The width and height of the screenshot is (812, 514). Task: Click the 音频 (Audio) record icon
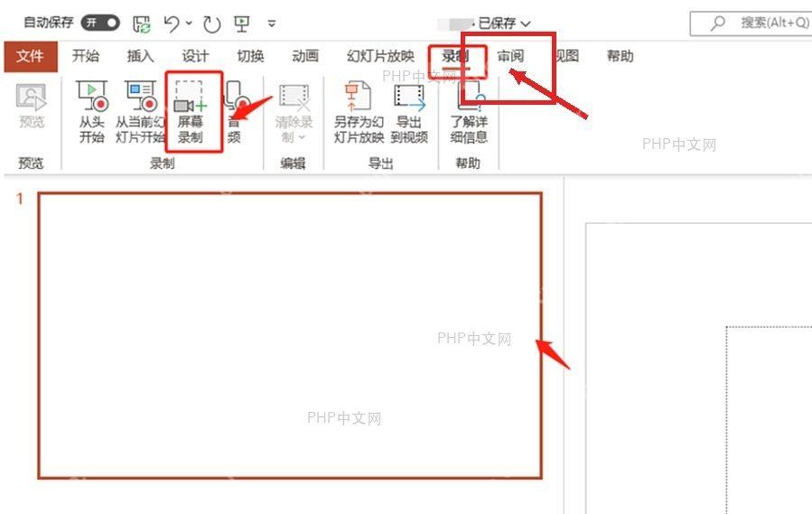pos(236,112)
